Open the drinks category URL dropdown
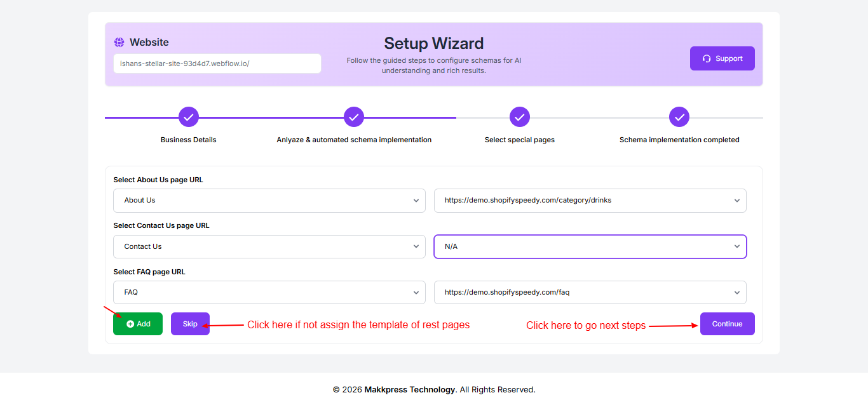Screen dimensions: 868x407 coord(590,201)
